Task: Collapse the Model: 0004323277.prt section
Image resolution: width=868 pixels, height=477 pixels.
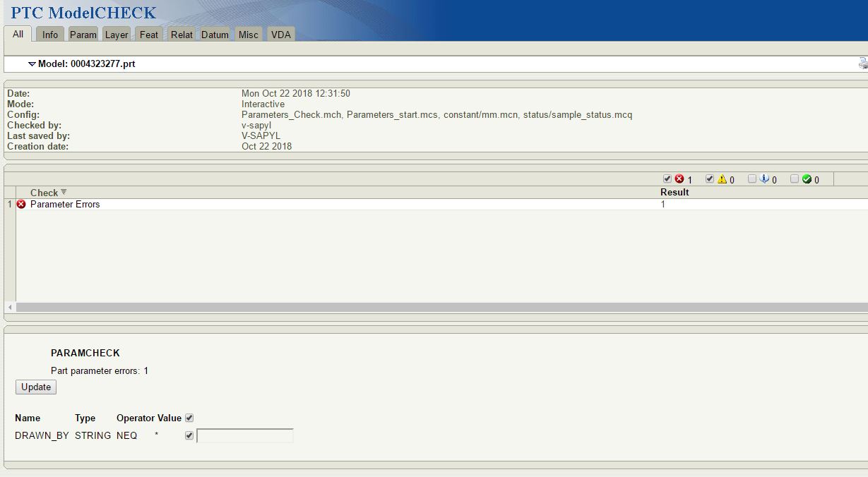Action: [31, 63]
